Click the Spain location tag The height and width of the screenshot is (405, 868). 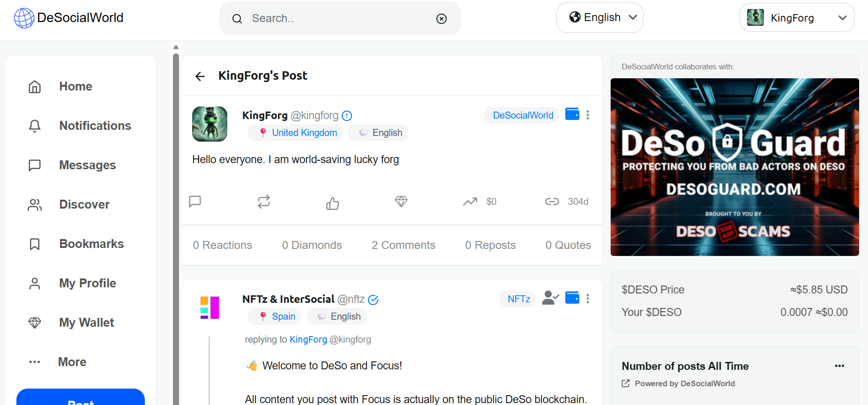click(x=275, y=316)
